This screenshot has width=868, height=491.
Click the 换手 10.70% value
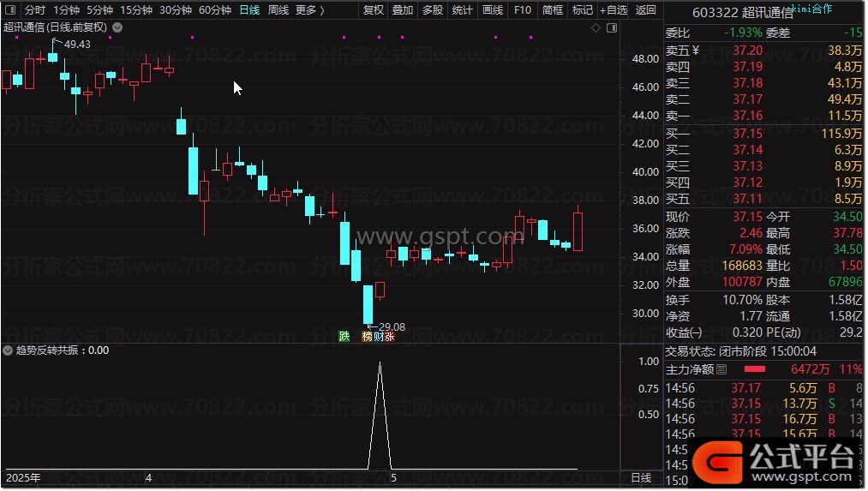click(742, 300)
